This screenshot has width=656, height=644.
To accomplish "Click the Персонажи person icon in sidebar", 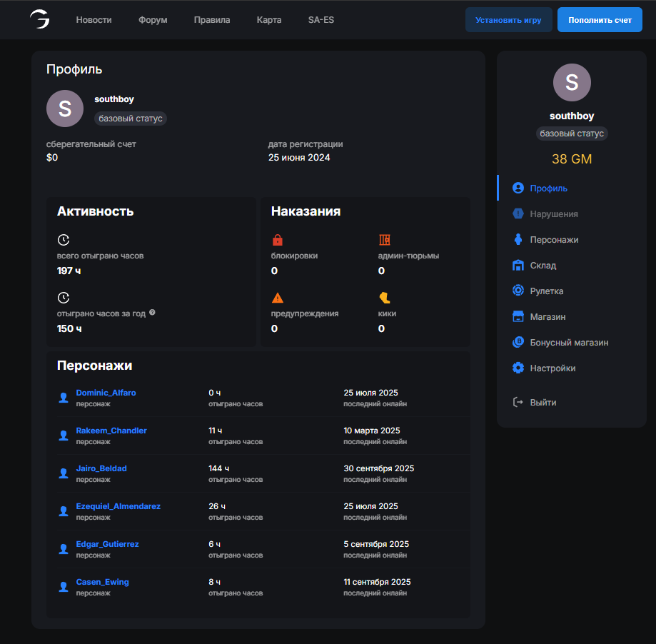I will click(x=518, y=240).
